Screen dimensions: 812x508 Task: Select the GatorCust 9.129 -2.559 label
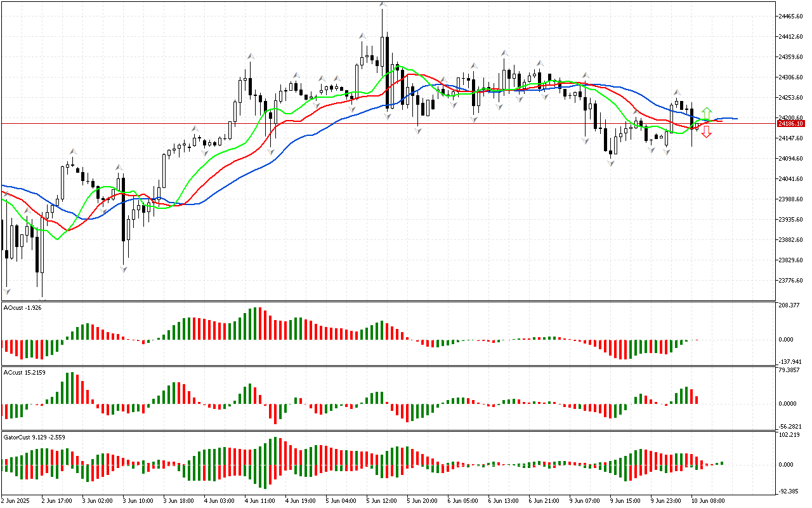[34, 437]
